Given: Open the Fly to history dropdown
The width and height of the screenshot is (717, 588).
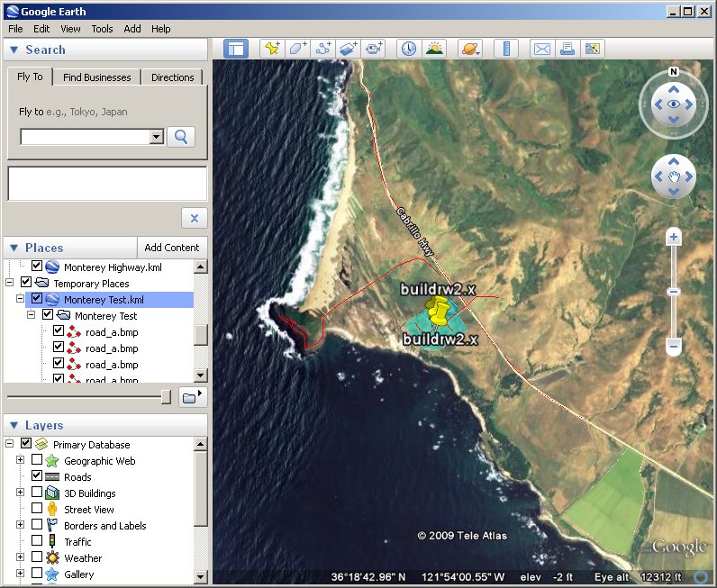Looking at the screenshot, I should (x=157, y=136).
